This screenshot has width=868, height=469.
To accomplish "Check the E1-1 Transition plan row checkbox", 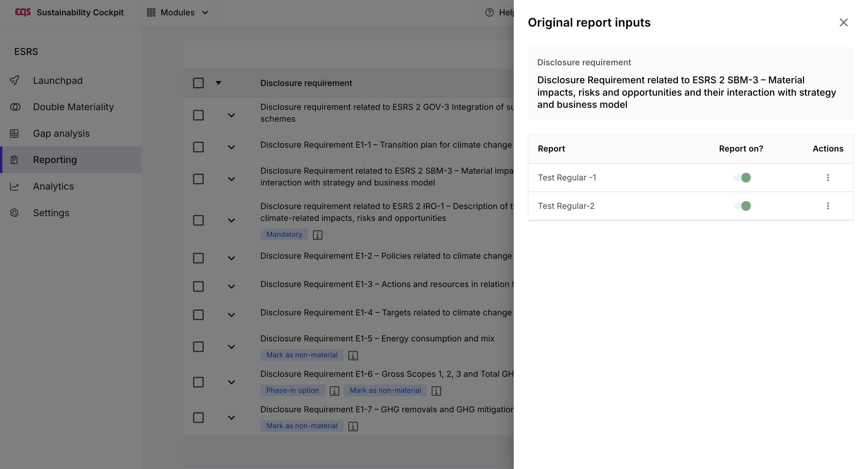I will [x=198, y=147].
